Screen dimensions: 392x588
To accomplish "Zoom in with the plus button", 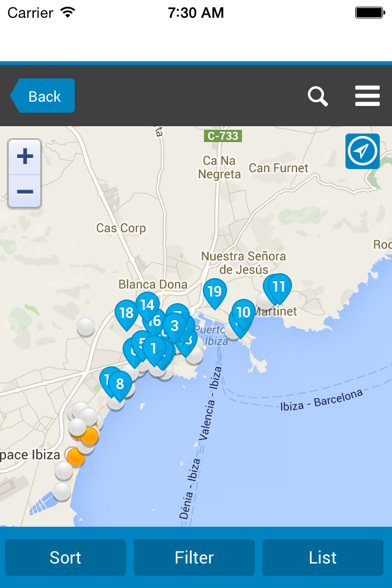I will 24,157.
